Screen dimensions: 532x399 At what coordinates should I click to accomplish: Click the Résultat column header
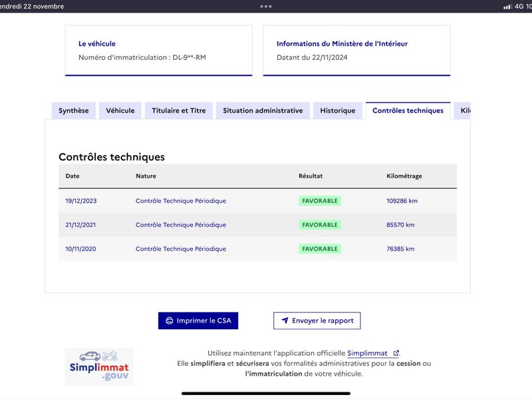pyautogui.click(x=311, y=176)
